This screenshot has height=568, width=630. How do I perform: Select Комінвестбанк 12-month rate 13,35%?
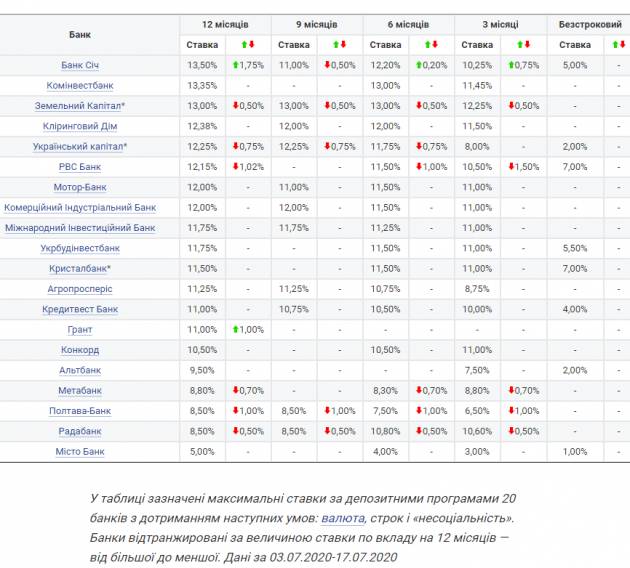tap(202, 86)
